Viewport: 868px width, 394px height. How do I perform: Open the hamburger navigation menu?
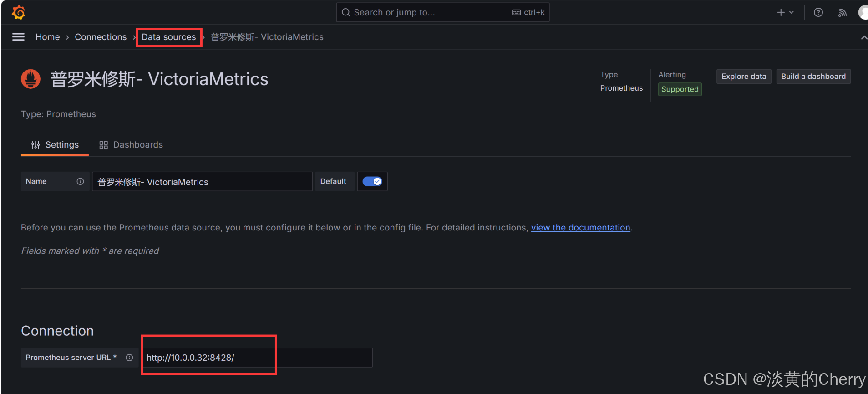[18, 37]
